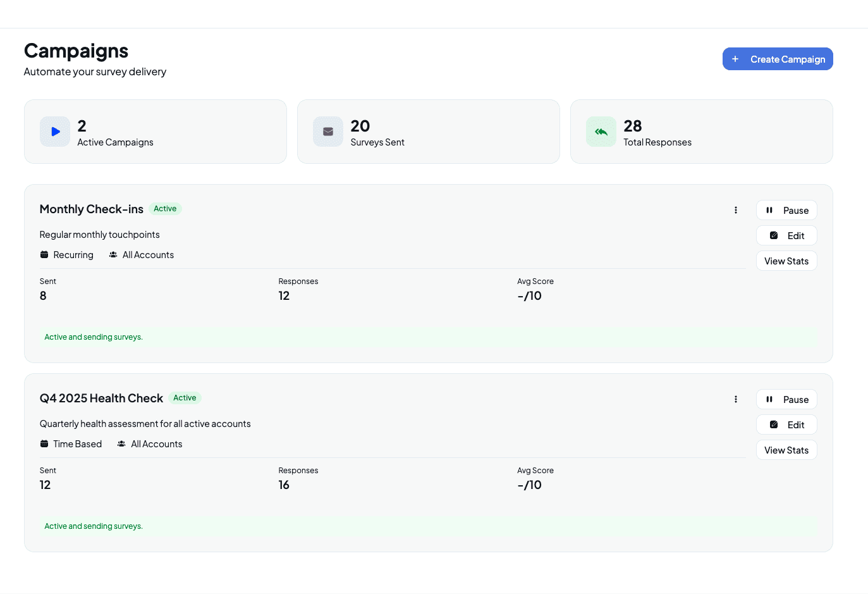
Task: Click the Create Campaign button
Action: (778, 59)
